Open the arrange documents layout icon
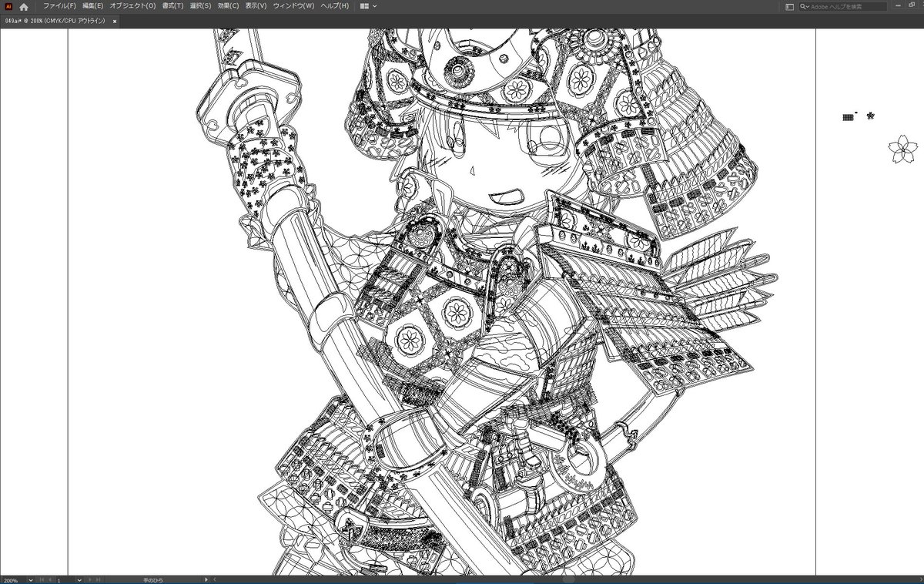The width and height of the screenshot is (924, 584). pos(364,6)
